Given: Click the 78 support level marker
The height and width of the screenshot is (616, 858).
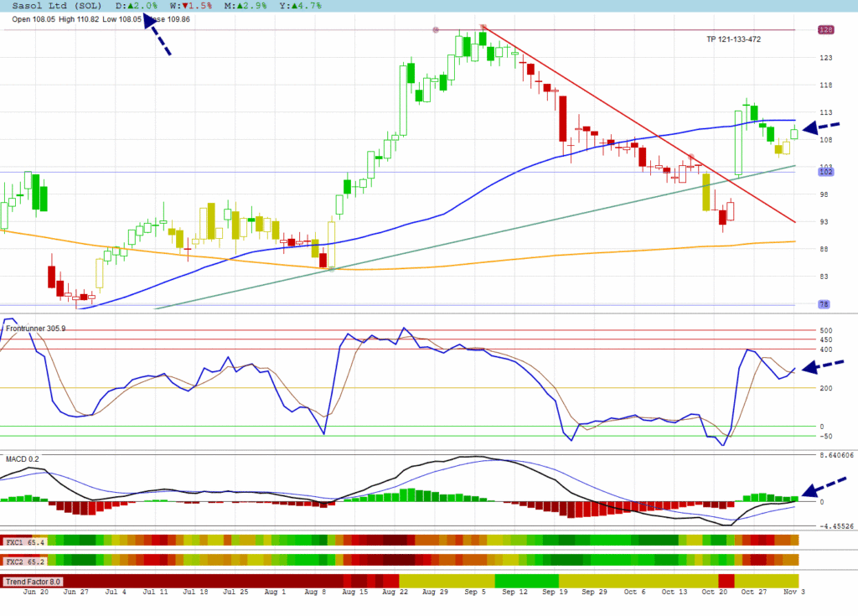Looking at the screenshot, I should coord(824,304).
